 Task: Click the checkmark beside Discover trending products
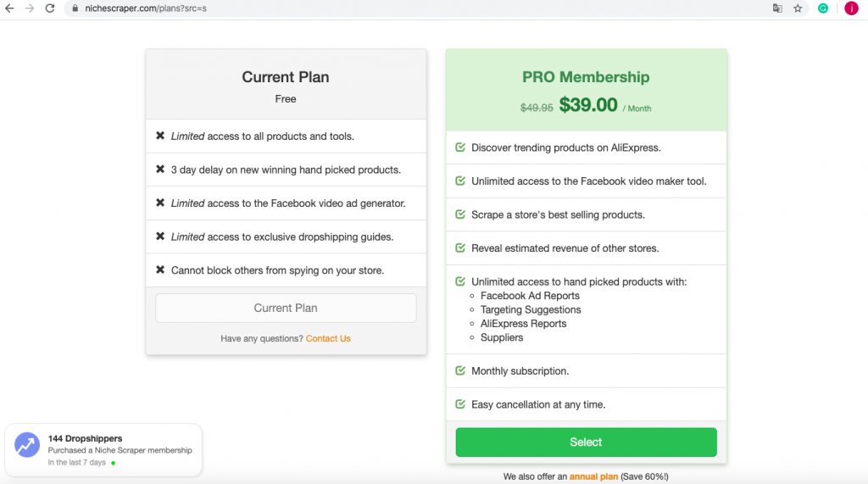coord(460,147)
